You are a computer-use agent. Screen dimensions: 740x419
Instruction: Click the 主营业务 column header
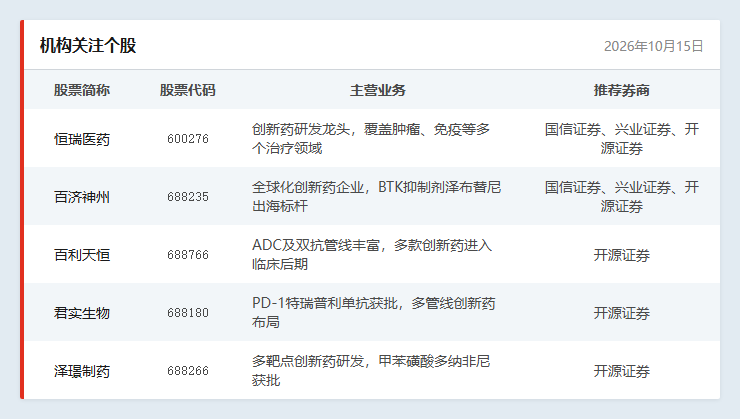(x=378, y=90)
